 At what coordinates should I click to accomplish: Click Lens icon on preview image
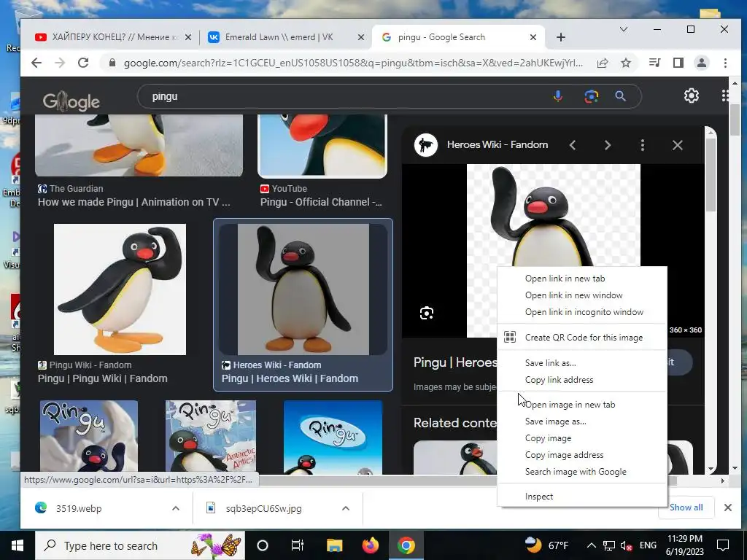[x=426, y=313]
